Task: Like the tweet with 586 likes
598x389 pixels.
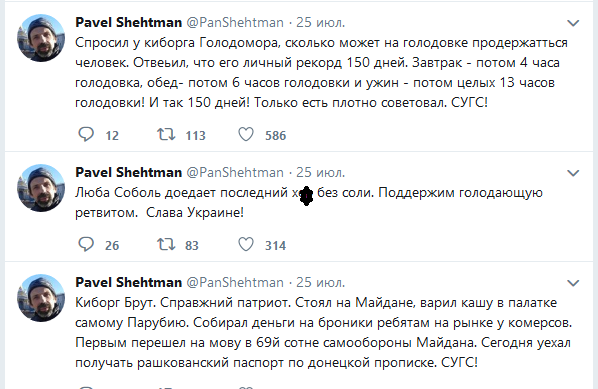Action: click(x=246, y=135)
